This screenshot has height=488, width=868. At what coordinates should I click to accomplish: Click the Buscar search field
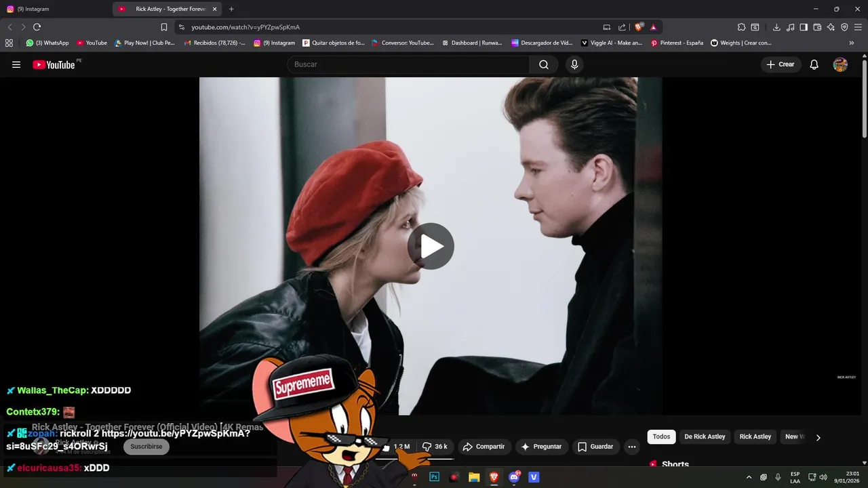408,64
